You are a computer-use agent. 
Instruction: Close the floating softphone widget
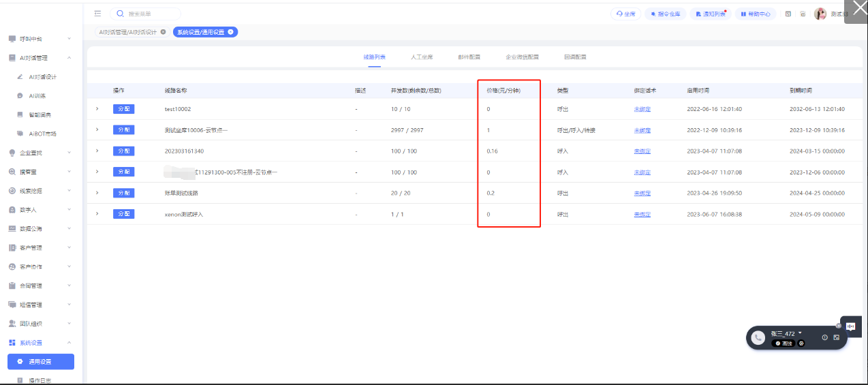[x=839, y=326]
